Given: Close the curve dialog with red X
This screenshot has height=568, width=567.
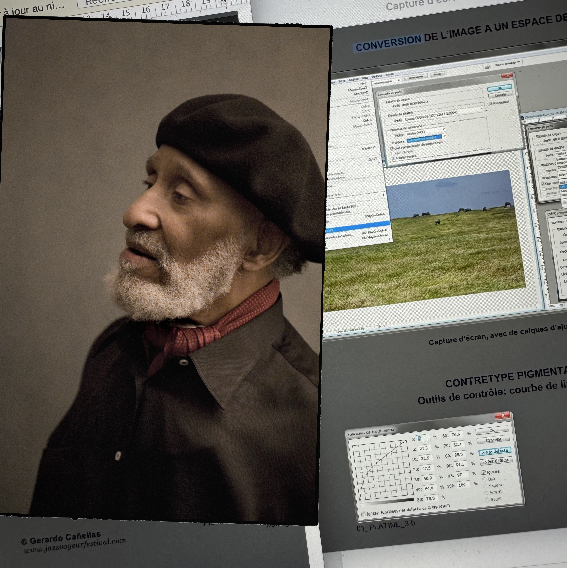Looking at the screenshot, I should pyautogui.click(x=503, y=415).
